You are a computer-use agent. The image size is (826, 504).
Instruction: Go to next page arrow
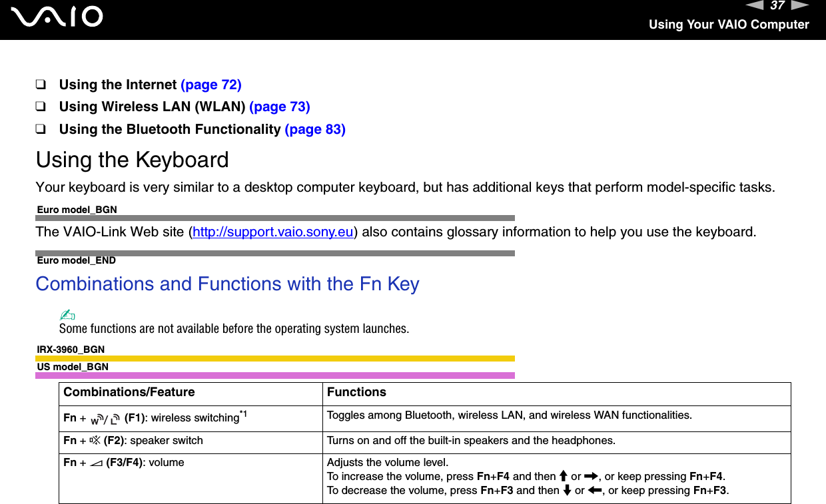tap(800, 6)
